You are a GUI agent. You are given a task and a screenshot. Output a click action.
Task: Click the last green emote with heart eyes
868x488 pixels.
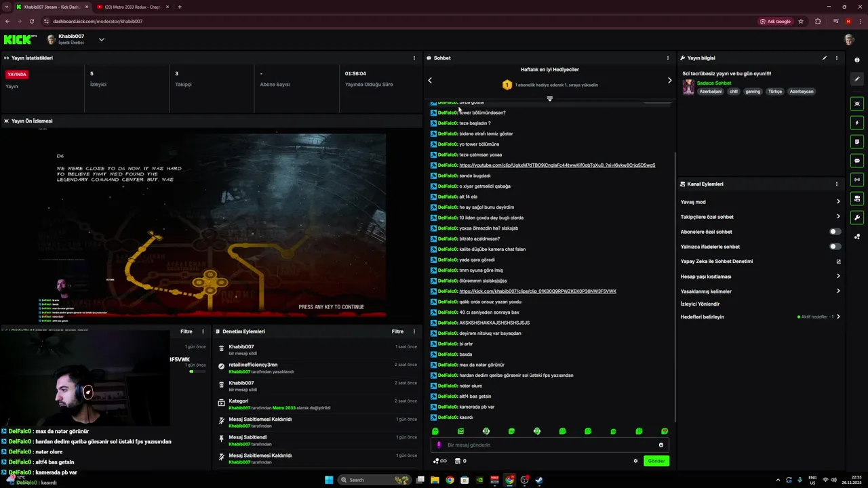point(665,431)
